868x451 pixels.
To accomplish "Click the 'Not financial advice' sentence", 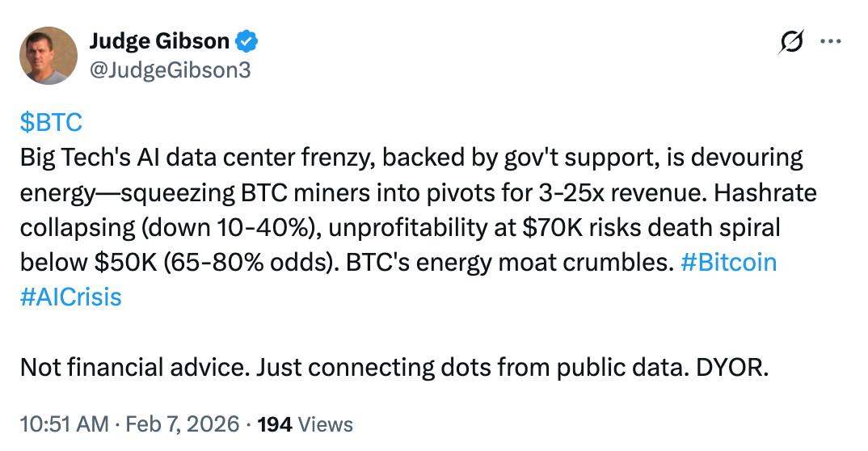I will coord(134,367).
